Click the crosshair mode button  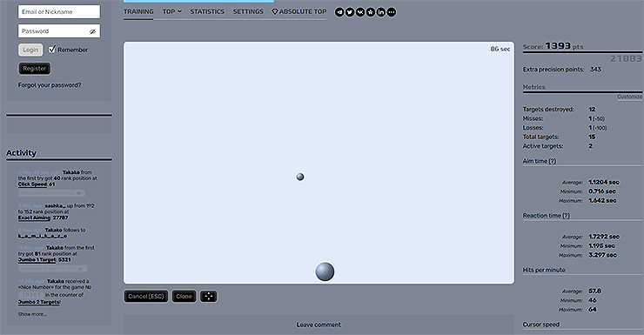(209, 297)
